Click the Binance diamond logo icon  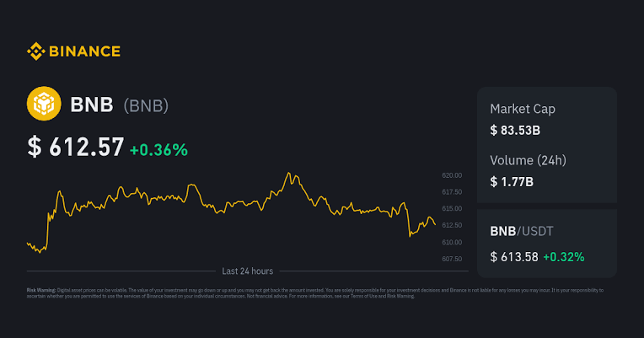(35, 51)
